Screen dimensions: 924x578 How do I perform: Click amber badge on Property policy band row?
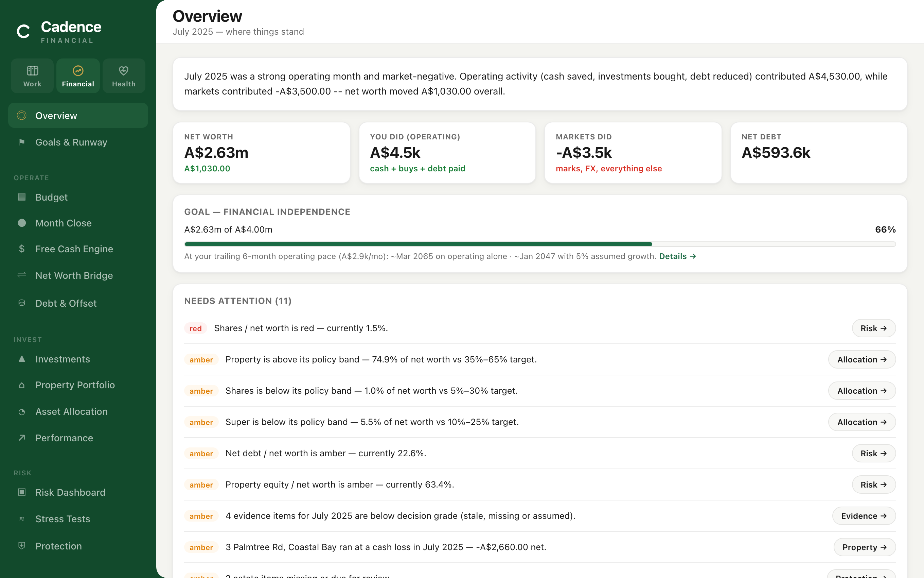click(x=201, y=360)
